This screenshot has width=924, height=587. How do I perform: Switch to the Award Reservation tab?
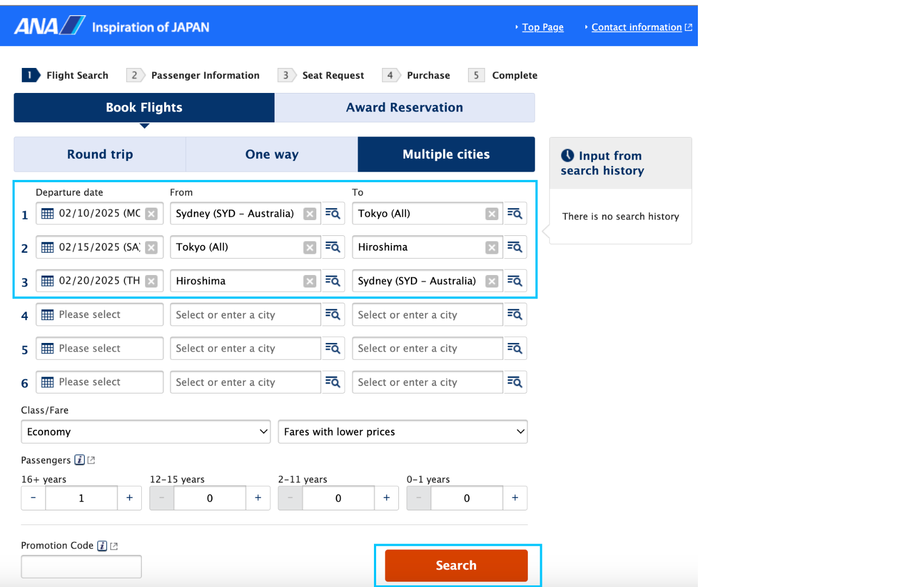[x=404, y=107]
